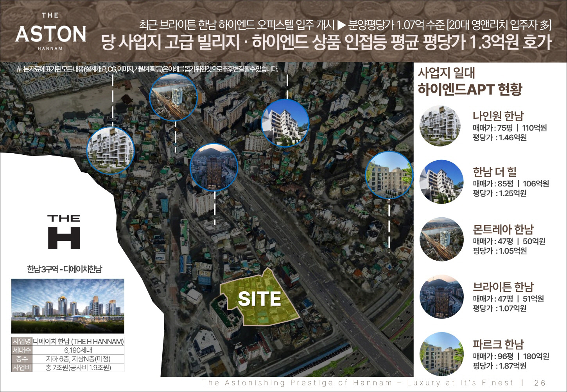Click the 사업명 table header cell
Image resolution: width=567 pixels, height=392 pixels.
click(x=22, y=342)
